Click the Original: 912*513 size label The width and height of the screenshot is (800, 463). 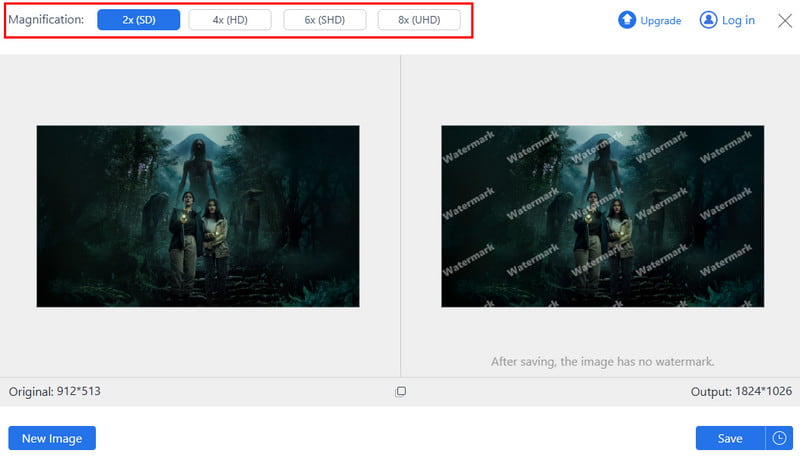point(55,392)
